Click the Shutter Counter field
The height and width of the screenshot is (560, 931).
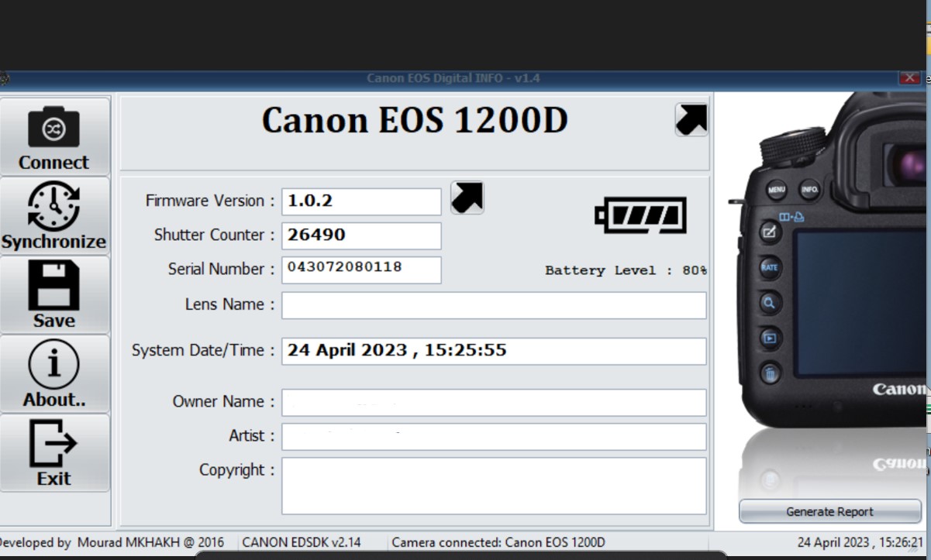(x=361, y=235)
